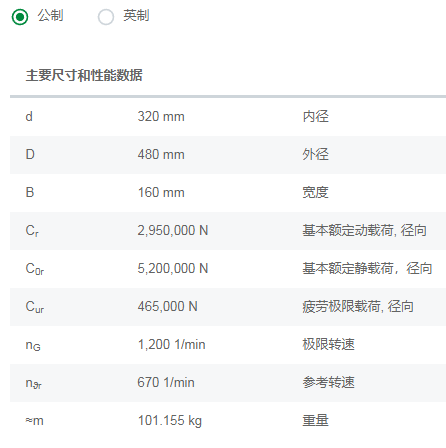Click the 主要尺寸和性能数据 section heading
The height and width of the screenshot is (448, 446).
pyautogui.click(x=84, y=75)
